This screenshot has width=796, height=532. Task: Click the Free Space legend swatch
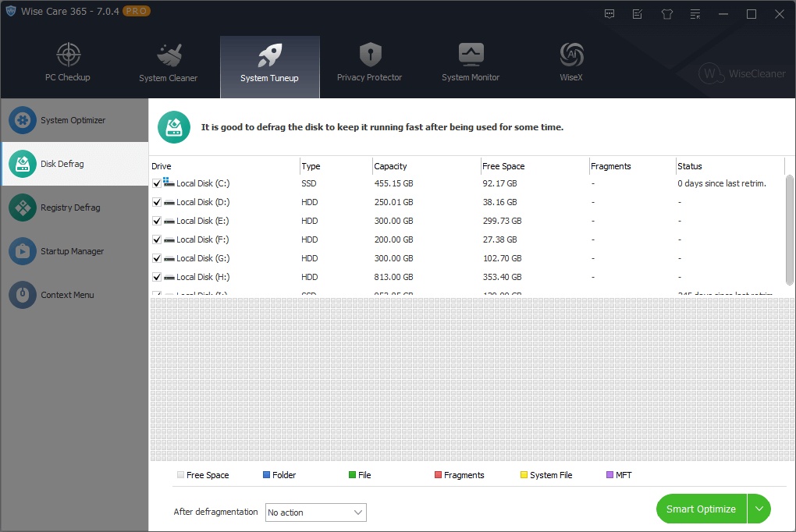180,474
